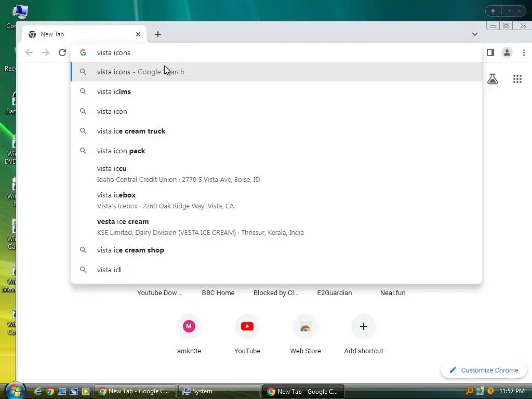This screenshot has height=399, width=532.
Task: Click the 11:57 PM taskbar clock
Action: 512,391
